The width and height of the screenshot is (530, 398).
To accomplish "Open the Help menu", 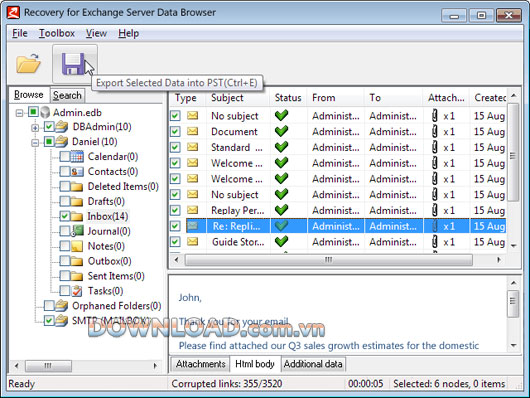I will click(128, 33).
